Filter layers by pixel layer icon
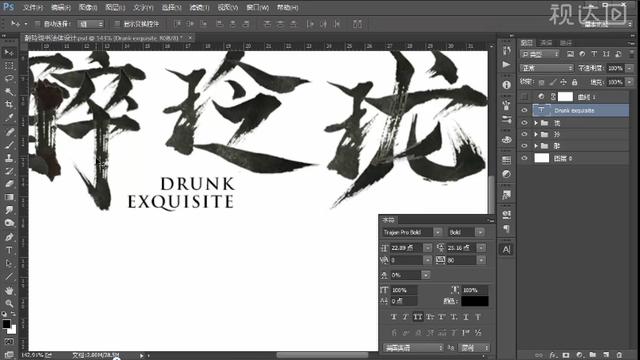The height and width of the screenshot is (360, 640). click(x=570, y=54)
